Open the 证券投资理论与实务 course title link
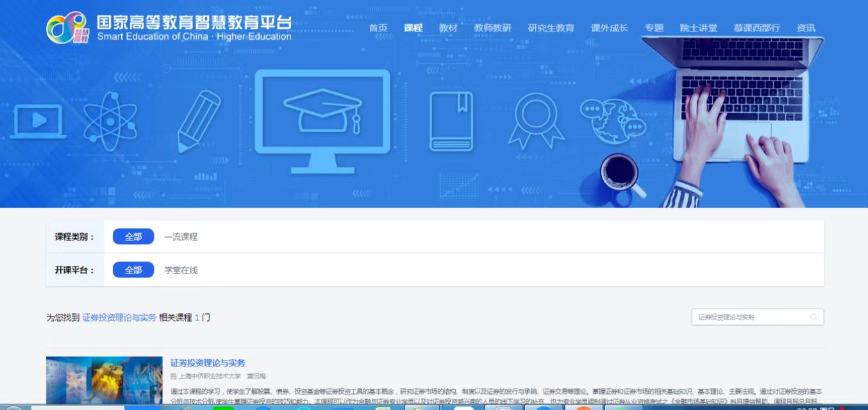868x410 pixels. coord(208,363)
